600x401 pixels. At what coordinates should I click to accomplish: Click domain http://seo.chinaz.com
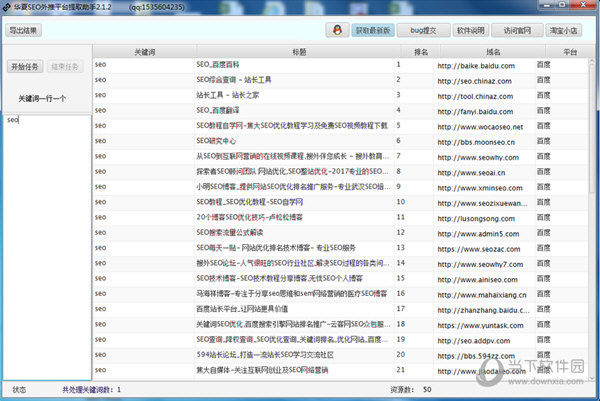[x=474, y=81]
